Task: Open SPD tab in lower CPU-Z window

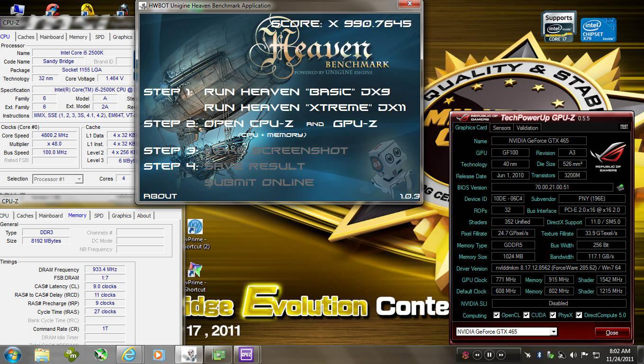Action: pos(98,216)
